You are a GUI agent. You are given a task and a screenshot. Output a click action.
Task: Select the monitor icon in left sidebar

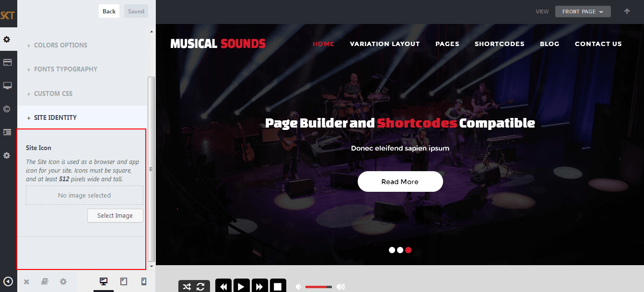7,85
